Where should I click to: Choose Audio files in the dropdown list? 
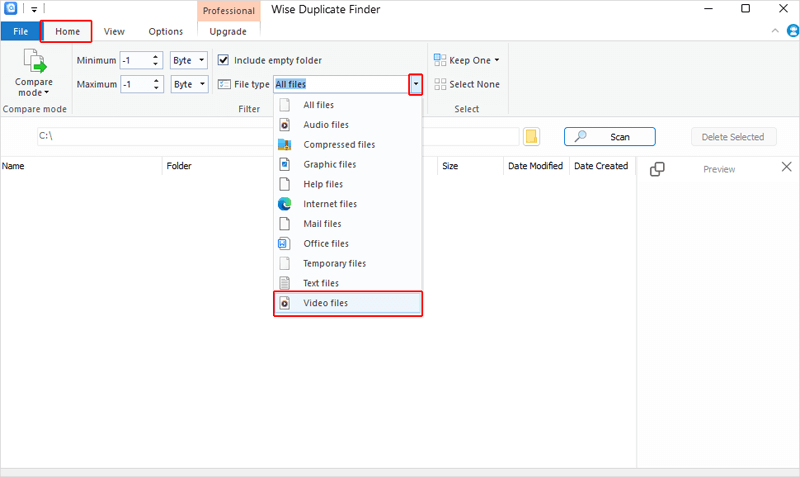[x=348, y=124]
